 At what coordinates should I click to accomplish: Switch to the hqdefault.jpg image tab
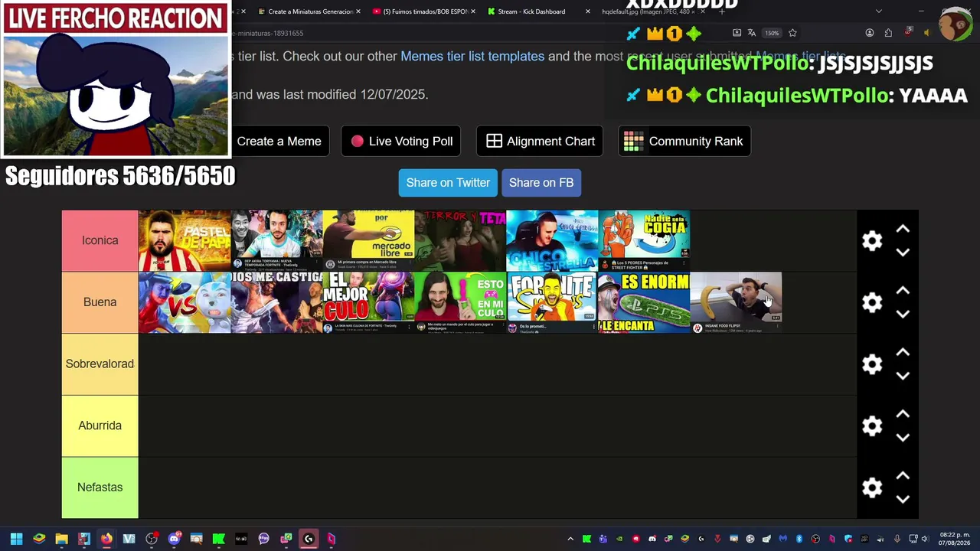click(x=652, y=11)
